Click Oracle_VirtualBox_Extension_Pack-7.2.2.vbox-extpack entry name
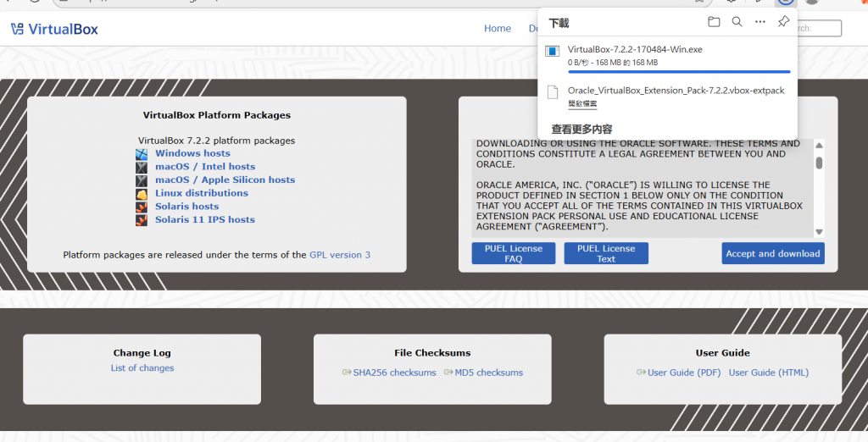Image resolution: width=868 pixels, height=442 pixels. (x=676, y=90)
